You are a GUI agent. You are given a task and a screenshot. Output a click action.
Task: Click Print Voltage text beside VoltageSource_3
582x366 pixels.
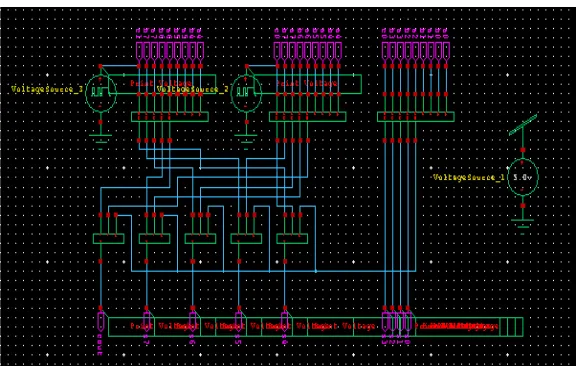161,83
